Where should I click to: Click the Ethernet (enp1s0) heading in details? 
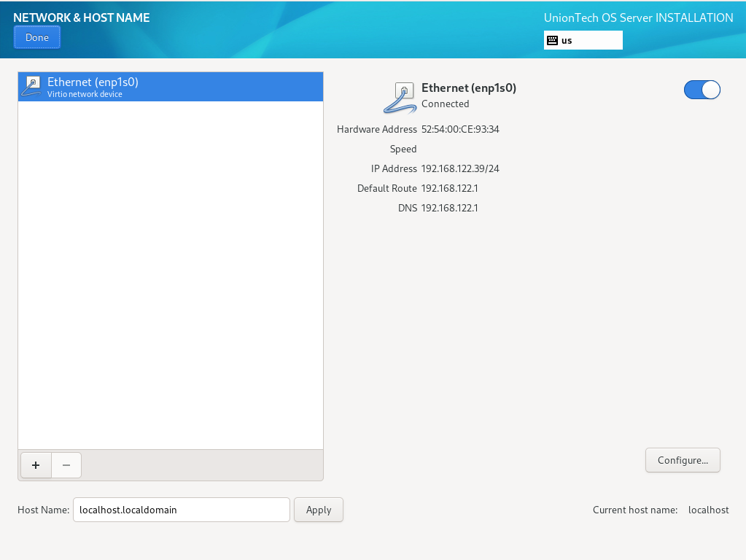(469, 88)
